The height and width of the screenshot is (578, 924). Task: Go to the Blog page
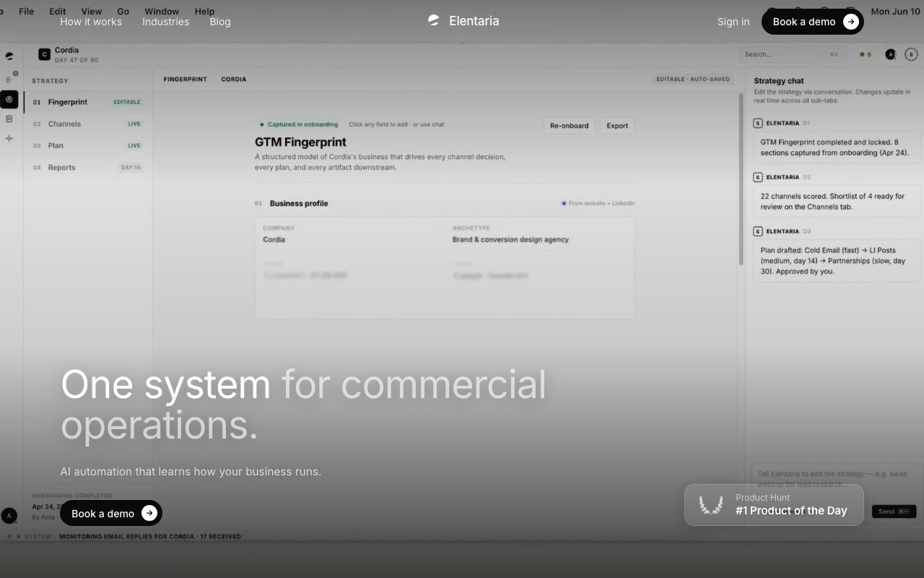coord(220,22)
